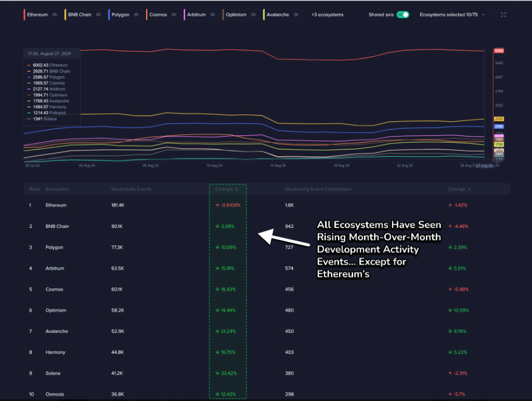Click the 6002 Ethereum axis value label
Screen dimensions: 532x401
pyautogui.click(x=499, y=51)
